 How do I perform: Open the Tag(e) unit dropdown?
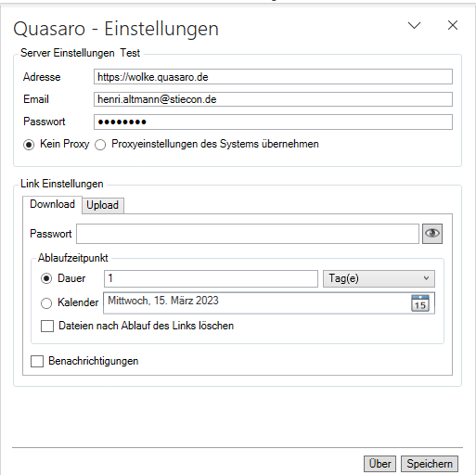379,278
